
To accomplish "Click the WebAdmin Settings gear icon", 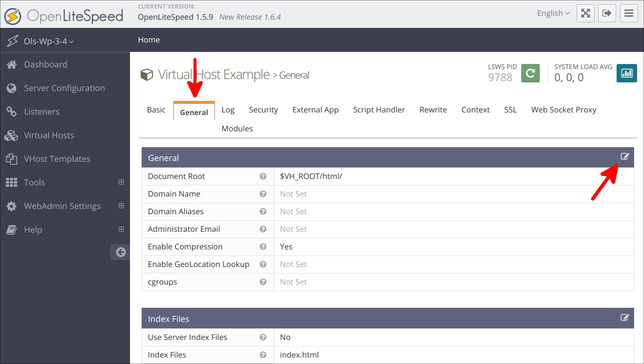I will click(x=12, y=206).
